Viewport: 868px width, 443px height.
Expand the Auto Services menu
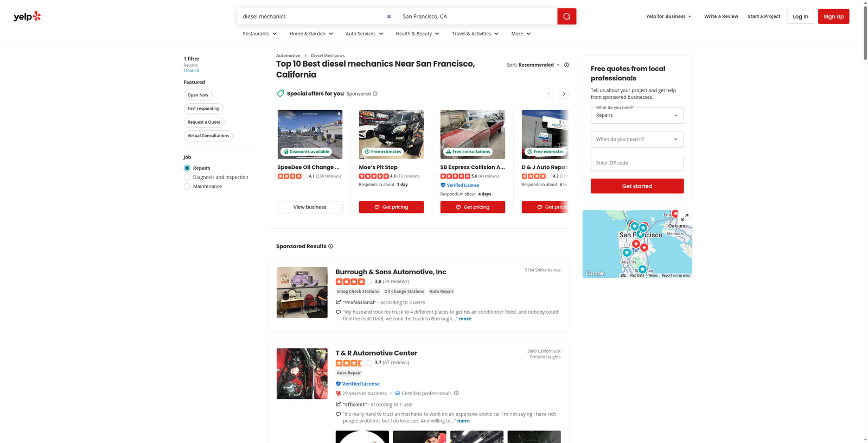365,34
